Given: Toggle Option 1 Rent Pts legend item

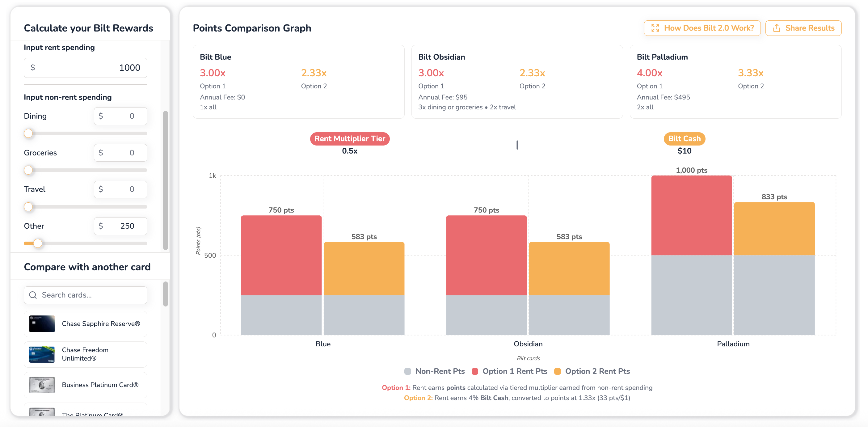Looking at the screenshot, I should pyautogui.click(x=509, y=371).
